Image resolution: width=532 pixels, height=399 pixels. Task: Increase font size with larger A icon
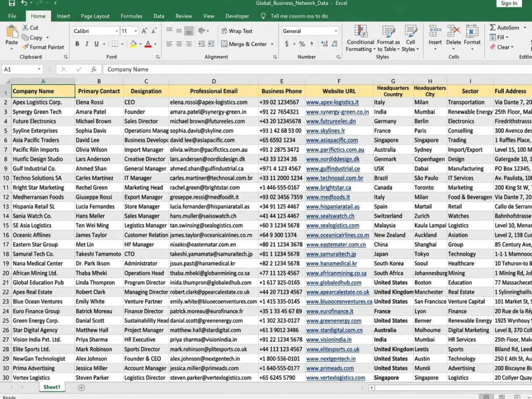(x=144, y=31)
